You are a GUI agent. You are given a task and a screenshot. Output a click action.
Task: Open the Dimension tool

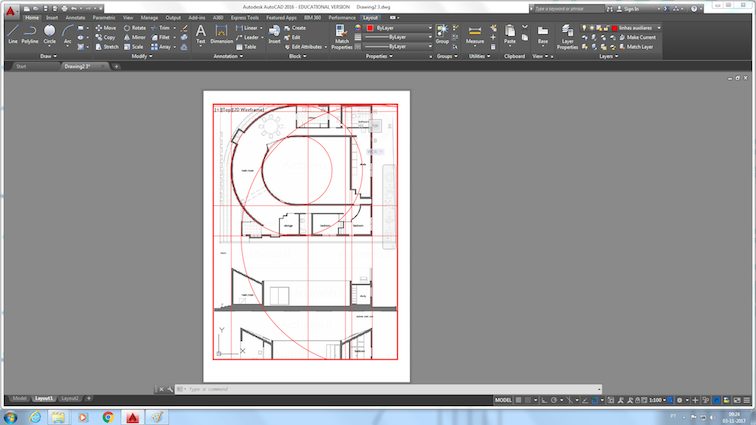click(221, 35)
